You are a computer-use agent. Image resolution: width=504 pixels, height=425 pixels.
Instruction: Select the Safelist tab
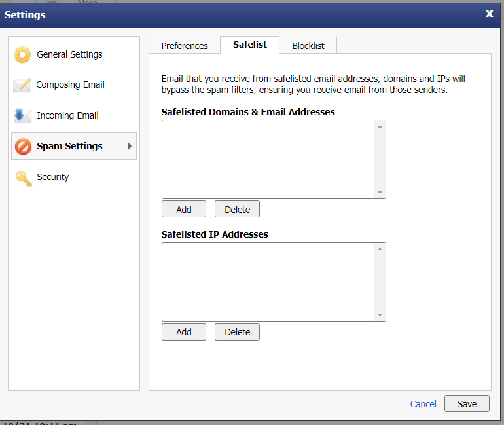click(250, 45)
